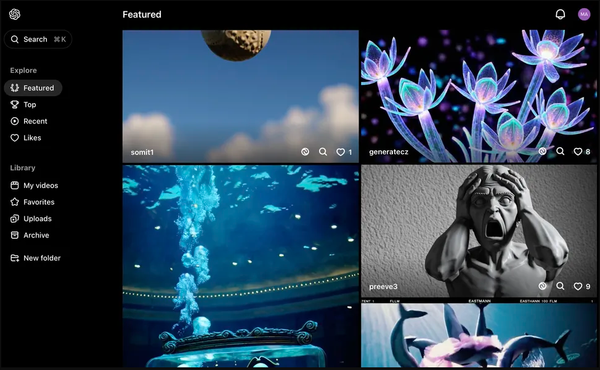Viewport: 600px width, 370px height.
Task: Click the Likes heart icon in sidebar
Action: point(15,138)
